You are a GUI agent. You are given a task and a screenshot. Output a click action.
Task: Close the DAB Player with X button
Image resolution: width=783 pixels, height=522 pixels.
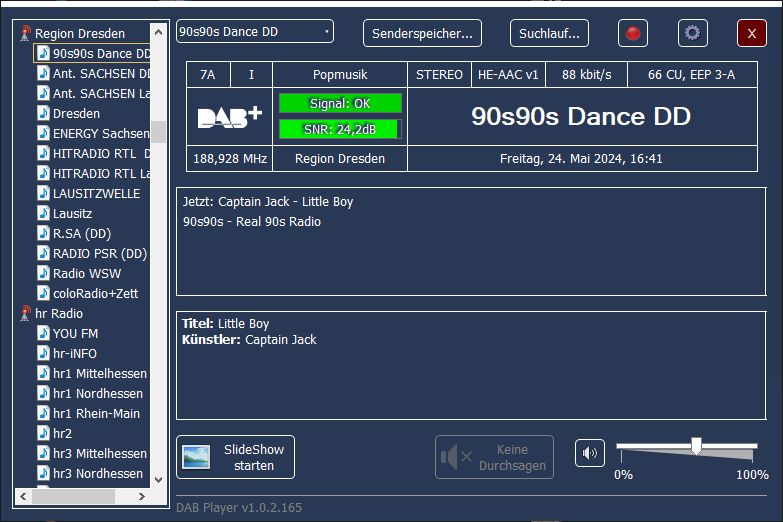pos(751,33)
